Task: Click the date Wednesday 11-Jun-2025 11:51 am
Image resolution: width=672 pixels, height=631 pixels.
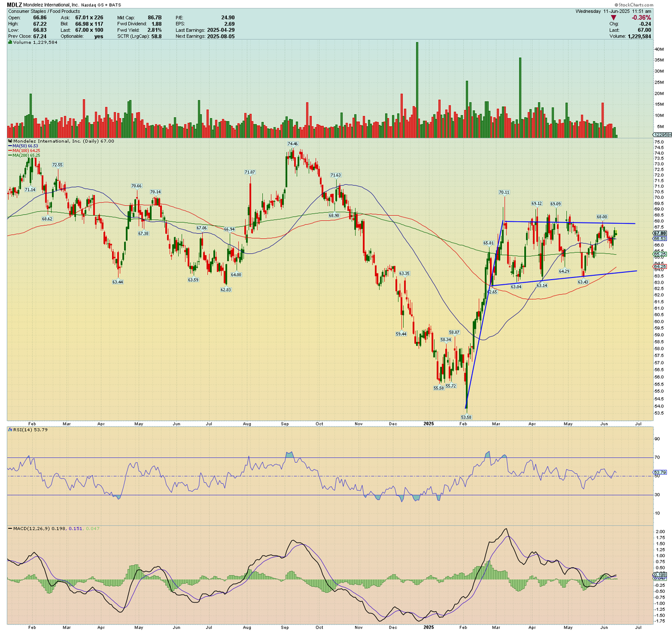Action: (x=614, y=11)
